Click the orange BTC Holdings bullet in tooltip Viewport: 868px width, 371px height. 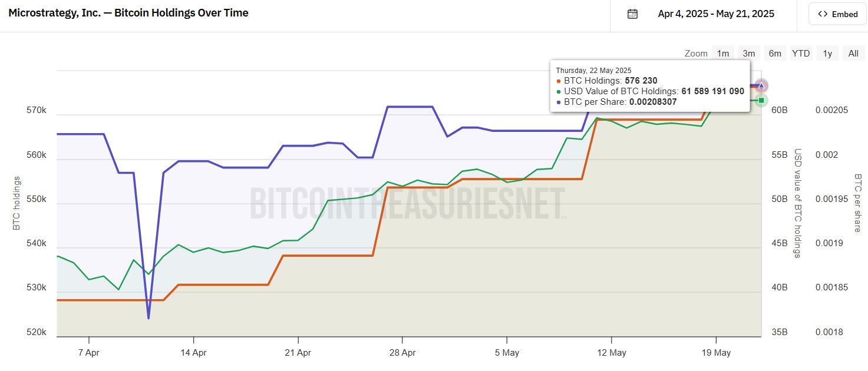click(559, 81)
